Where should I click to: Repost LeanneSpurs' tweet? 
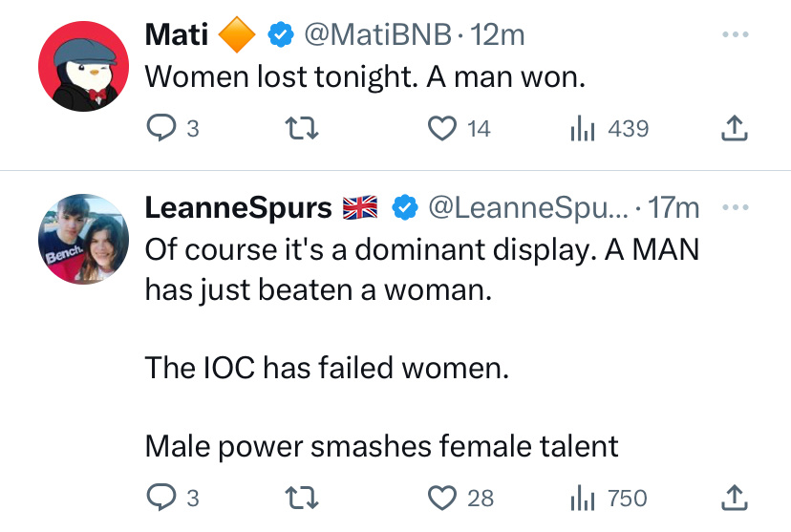(x=302, y=498)
